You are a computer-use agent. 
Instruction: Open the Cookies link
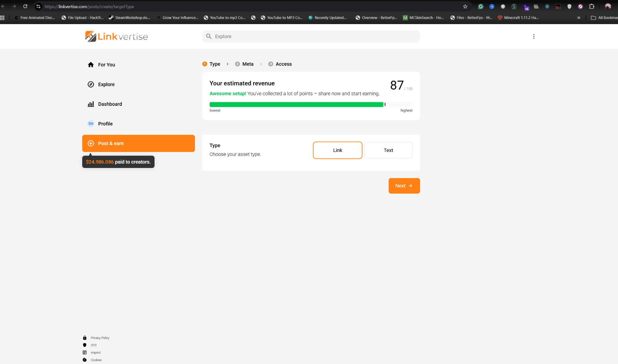coord(96,360)
